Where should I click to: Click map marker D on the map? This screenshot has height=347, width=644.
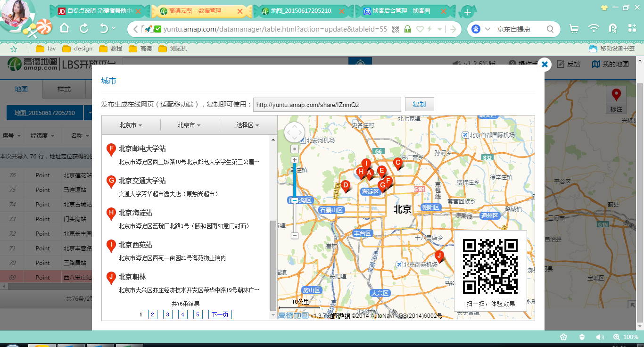346,187
